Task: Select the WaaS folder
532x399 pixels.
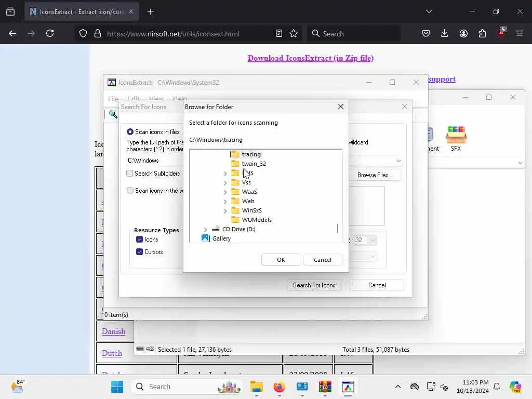Action: coord(249,192)
